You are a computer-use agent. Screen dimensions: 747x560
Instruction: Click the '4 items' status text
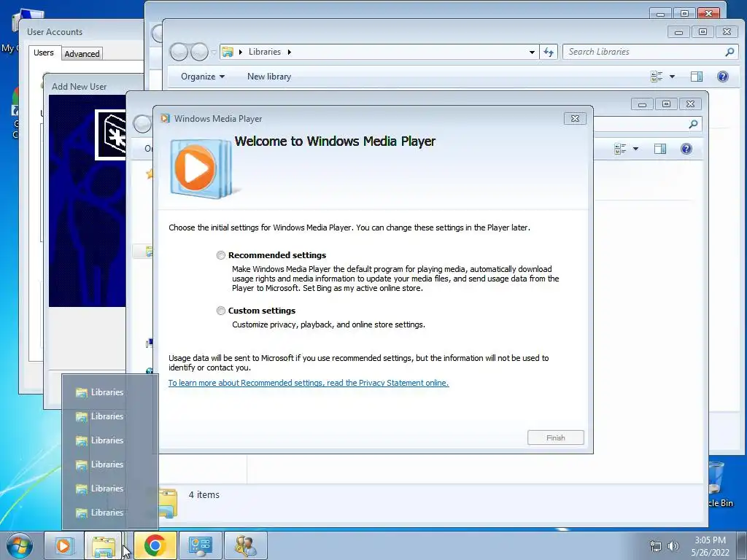coord(204,495)
